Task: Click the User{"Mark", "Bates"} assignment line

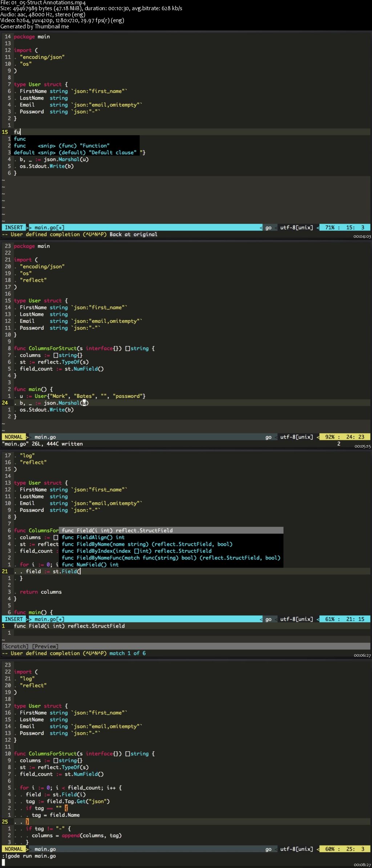Action: pos(82,396)
